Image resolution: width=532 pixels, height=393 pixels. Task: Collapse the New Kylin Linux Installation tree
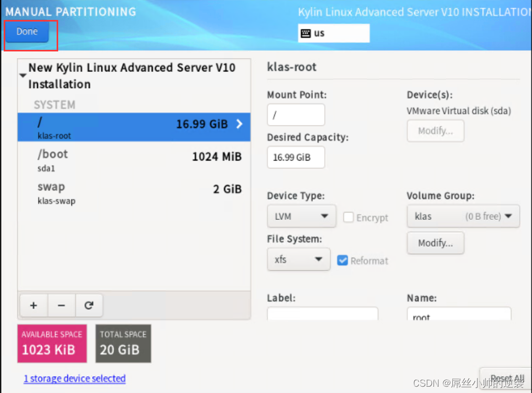pyautogui.click(x=23, y=76)
